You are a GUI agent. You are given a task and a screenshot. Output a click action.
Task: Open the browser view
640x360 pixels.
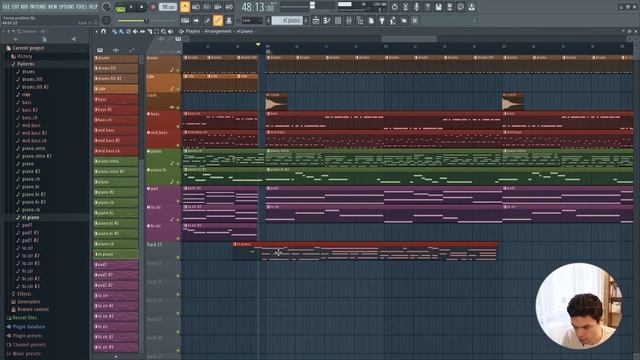pyautogui.click(x=360, y=20)
